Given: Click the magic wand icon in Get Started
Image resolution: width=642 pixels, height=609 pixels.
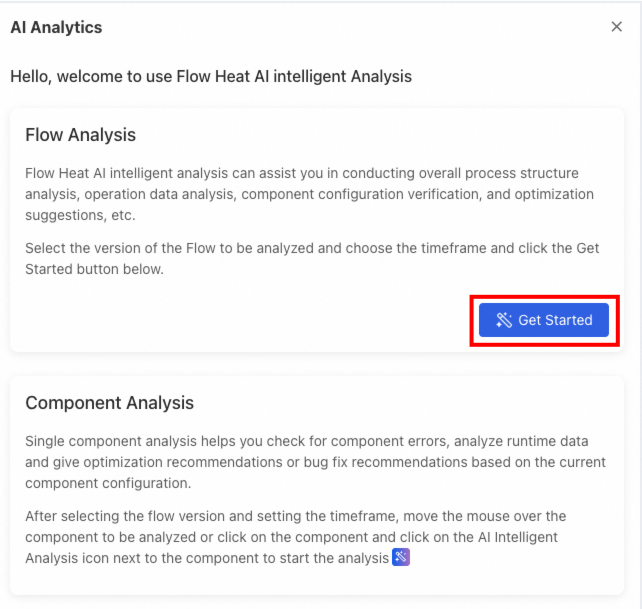Looking at the screenshot, I should [x=504, y=320].
